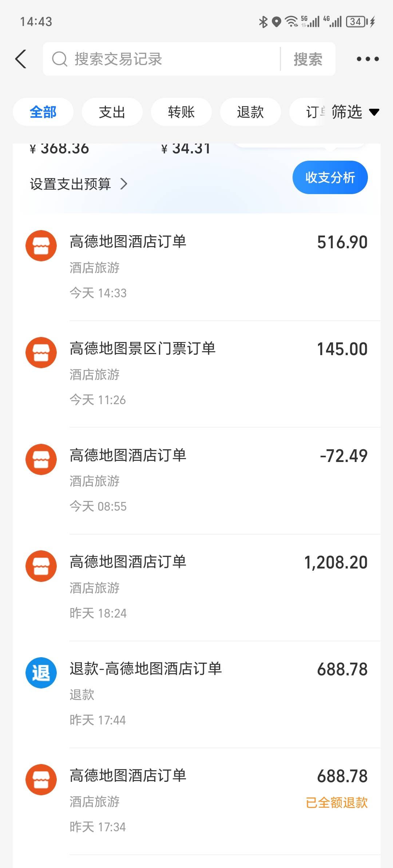
Task: Tap the battery indicator in status bar
Action: coord(356,22)
